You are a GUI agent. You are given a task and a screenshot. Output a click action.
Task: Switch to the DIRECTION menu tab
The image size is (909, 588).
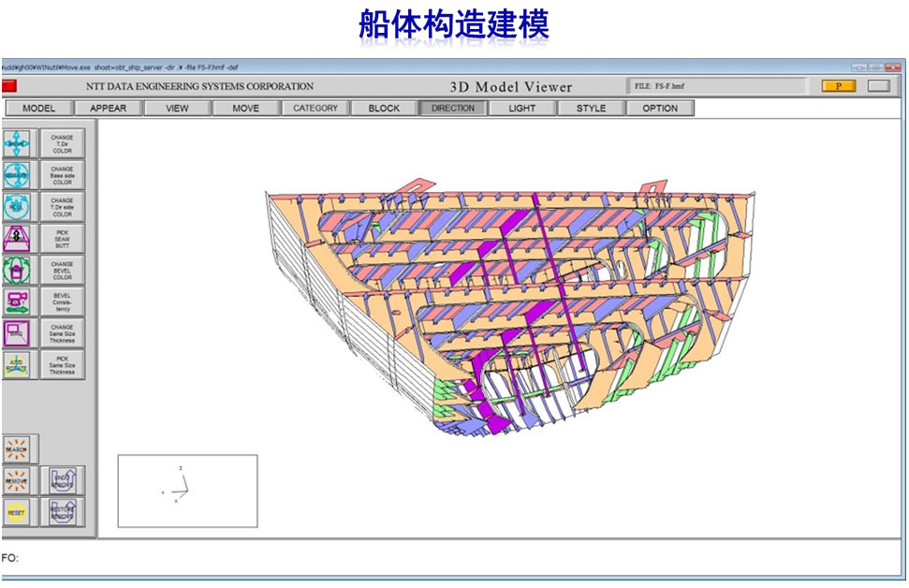pyautogui.click(x=453, y=108)
